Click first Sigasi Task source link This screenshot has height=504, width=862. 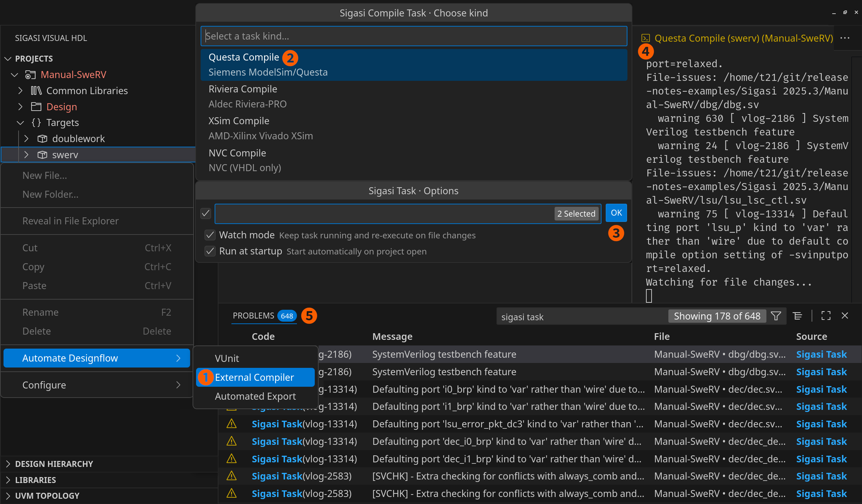821,354
